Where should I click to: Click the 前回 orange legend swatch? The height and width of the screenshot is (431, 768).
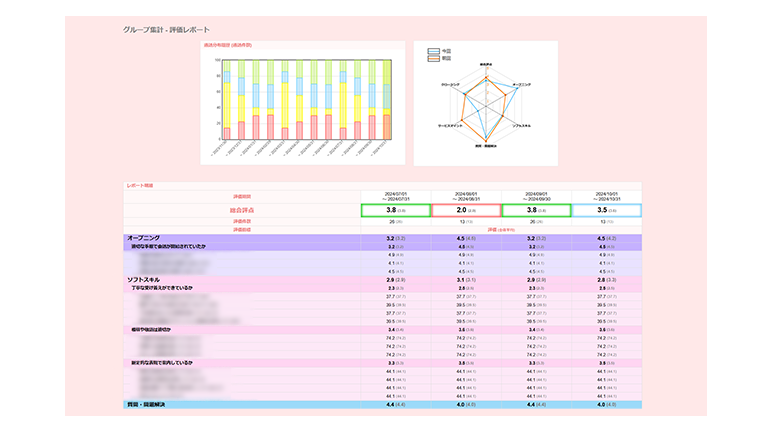(x=433, y=58)
